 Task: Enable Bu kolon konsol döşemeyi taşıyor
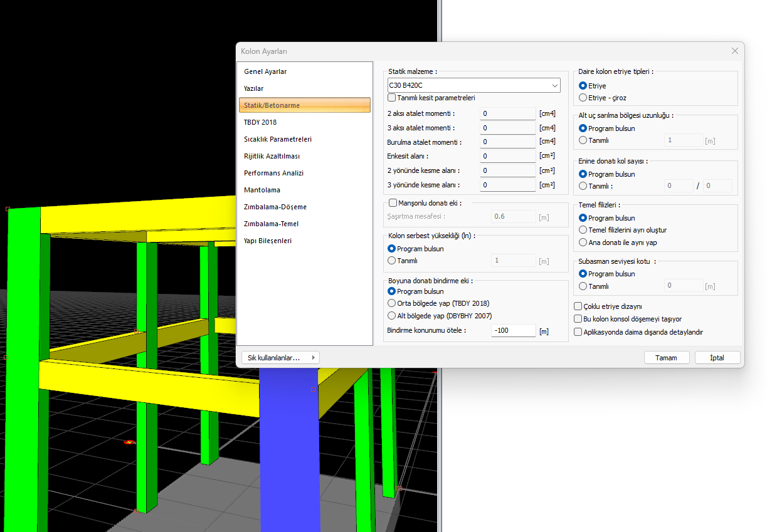pyautogui.click(x=578, y=319)
